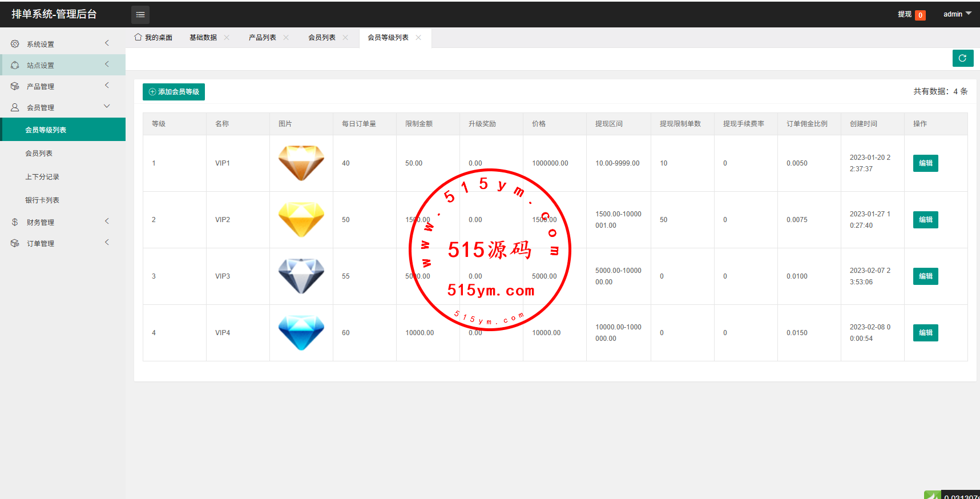980x499 pixels.
Task: Click the hamburger menu toggle icon
Action: click(140, 15)
